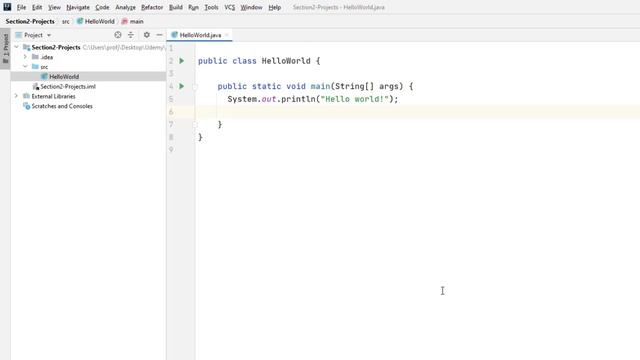The width and height of the screenshot is (640, 360).
Task: Hide the Project panel with minus icon
Action: [x=159, y=35]
